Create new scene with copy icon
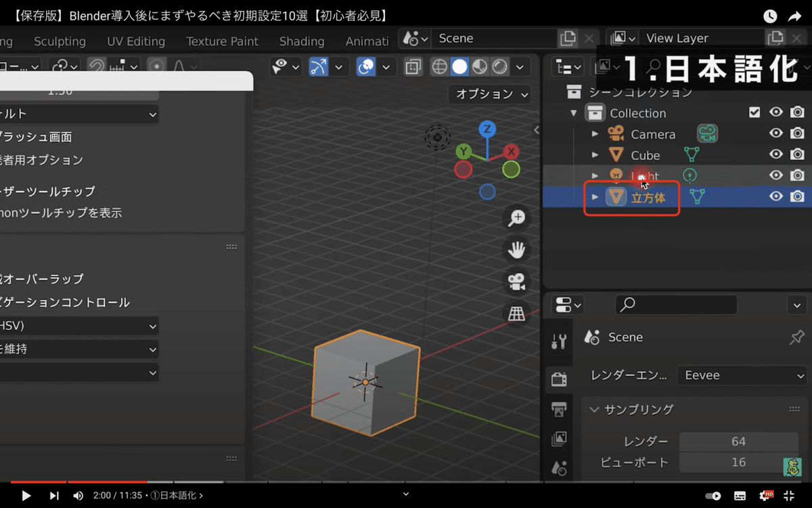812x508 pixels. [x=568, y=39]
